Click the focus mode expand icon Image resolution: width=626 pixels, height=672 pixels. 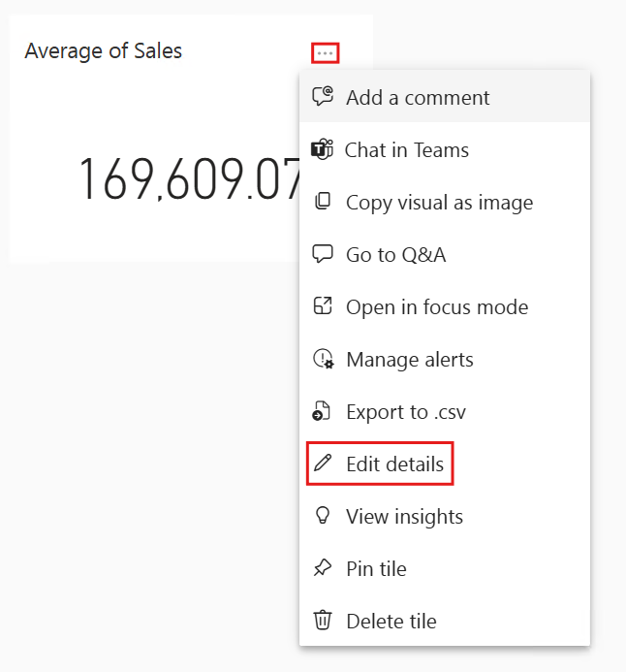[323, 306]
